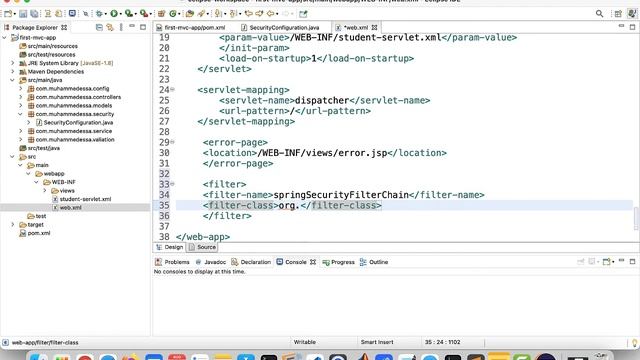Click the Last Edit Location icon
This screenshot has width=640, height=360.
click(248, 14)
